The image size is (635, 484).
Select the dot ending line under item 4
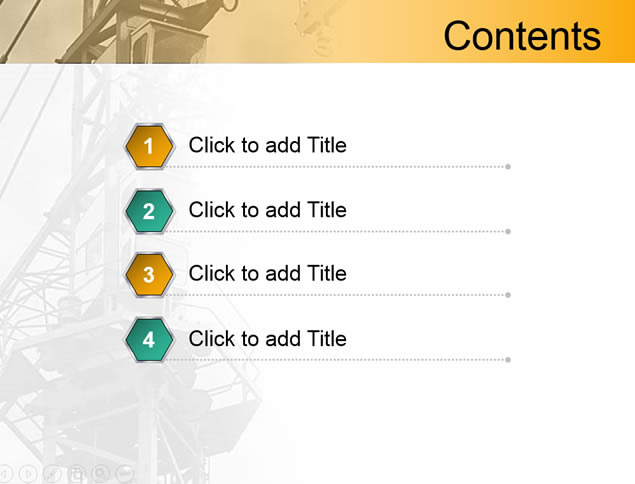508,360
